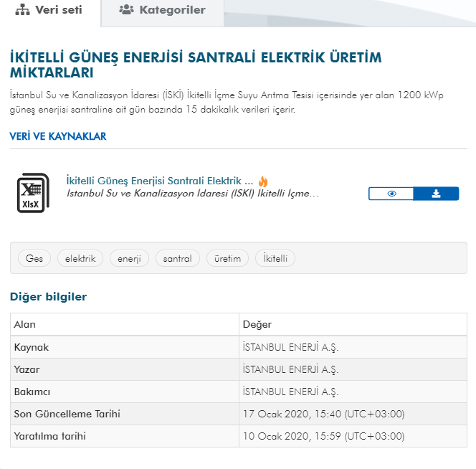The width and height of the screenshot is (476, 469).
Task: Click the Bakımcı value İSTANBUL ENERJİ A.Ş.
Action: point(290,392)
